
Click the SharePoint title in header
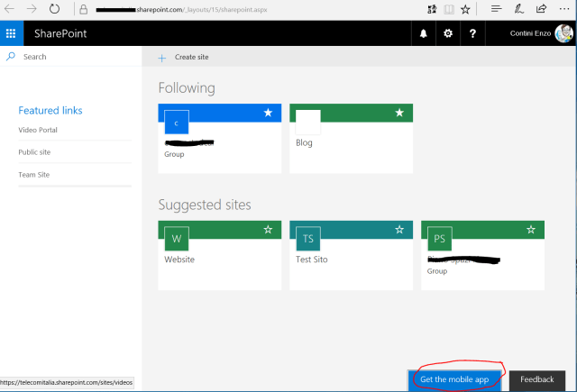pyautogui.click(x=60, y=33)
